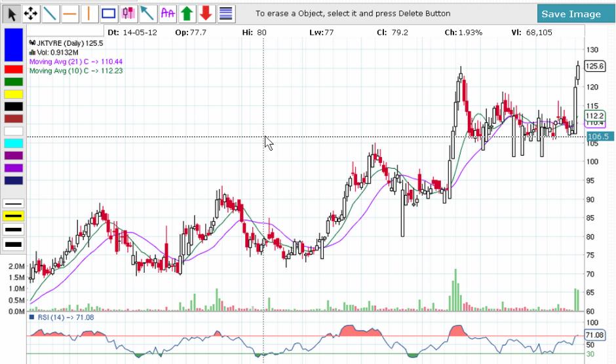The height and width of the screenshot is (364, 616).
Task: Click the RSI (14) indicator label
Action: (62, 318)
